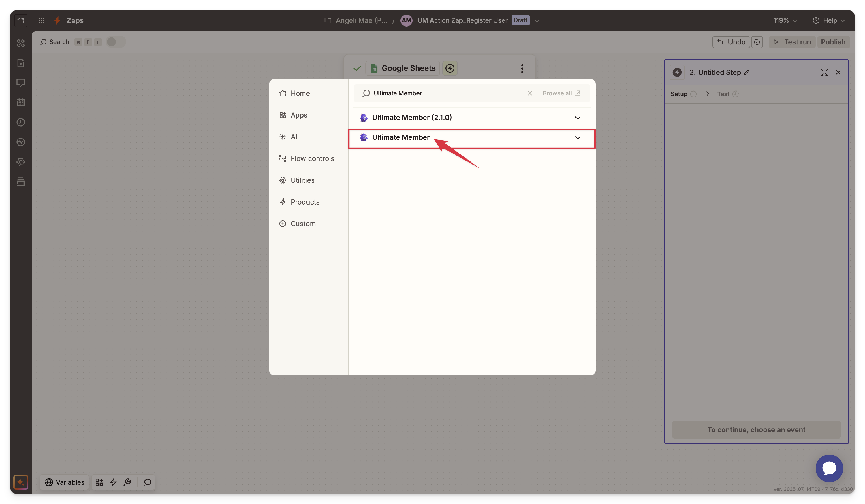865x504 pixels.
Task: Open the sidebar activity status icon
Action: pos(20,142)
